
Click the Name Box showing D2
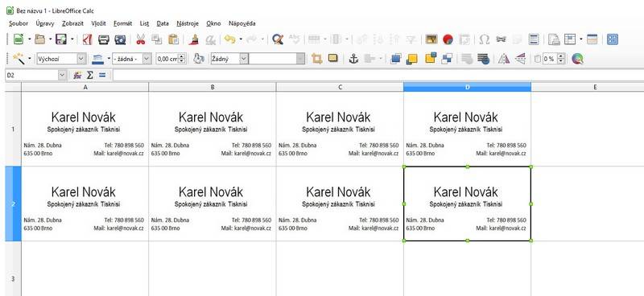[x=31, y=75]
